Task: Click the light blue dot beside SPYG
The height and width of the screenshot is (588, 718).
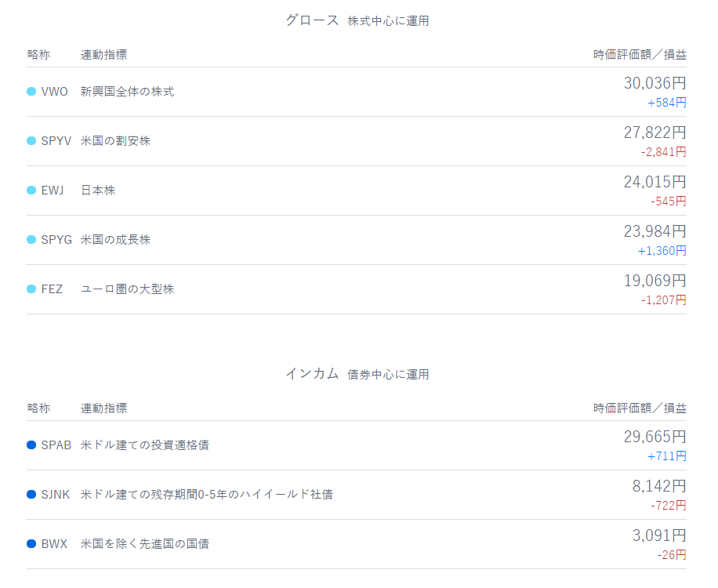Action: pyautogui.click(x=31, y=240)
